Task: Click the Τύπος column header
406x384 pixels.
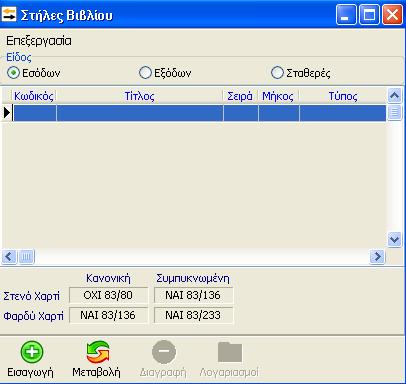Action: [x=343, y=96]
